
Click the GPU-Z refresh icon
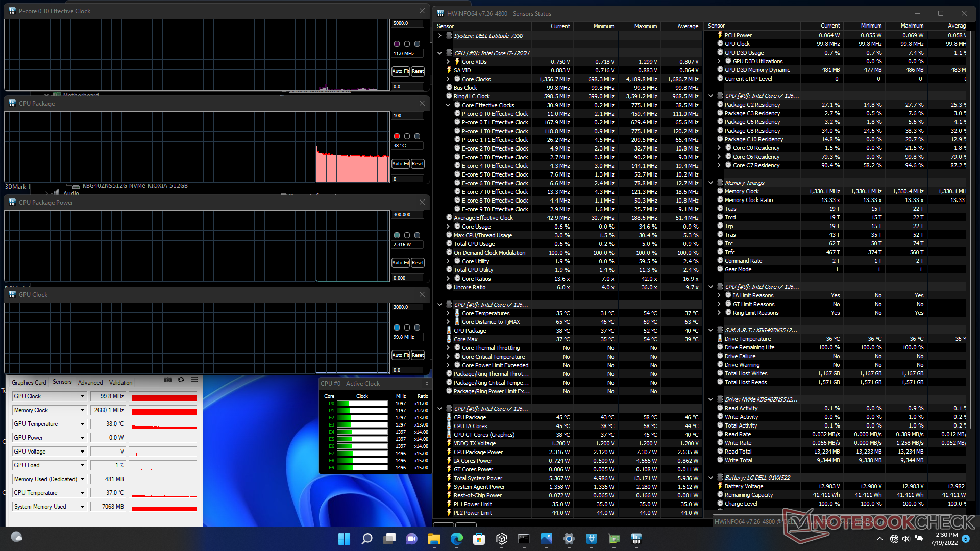181,380
